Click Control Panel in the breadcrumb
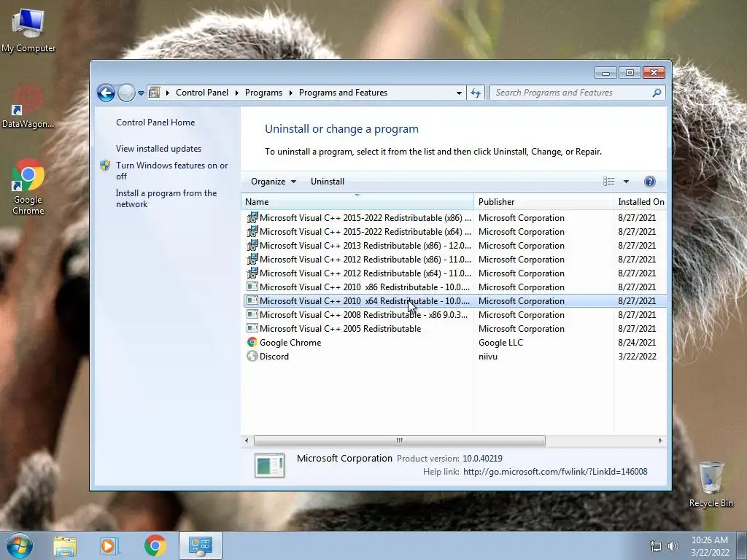The width and height of the screenshot is (747, 560). (x=202, y=93)
